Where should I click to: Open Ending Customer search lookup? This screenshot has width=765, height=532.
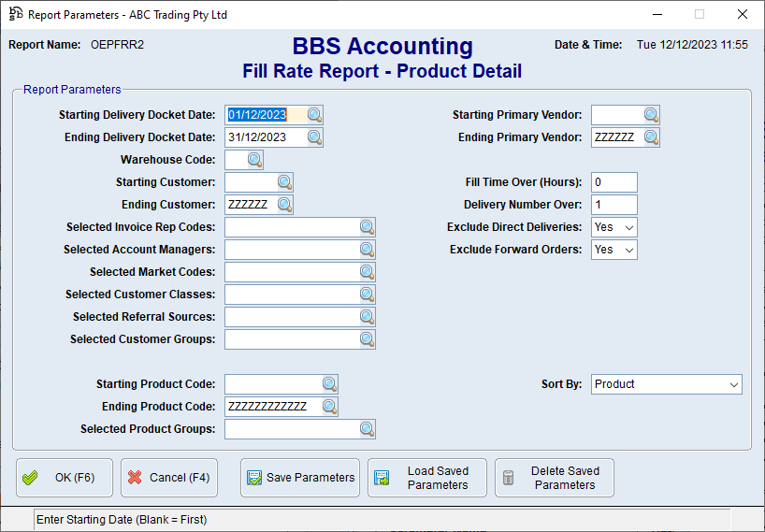click(x=285, y=205)
